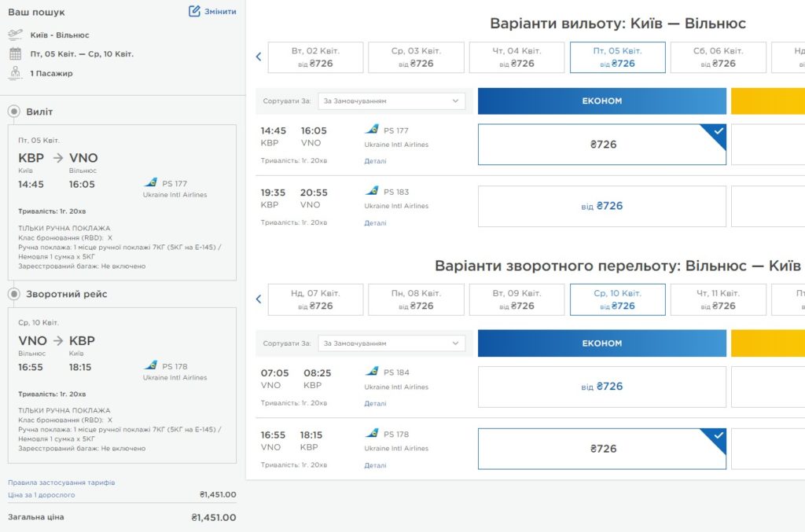Open Деталі for flight PS 183

point(375,223)
